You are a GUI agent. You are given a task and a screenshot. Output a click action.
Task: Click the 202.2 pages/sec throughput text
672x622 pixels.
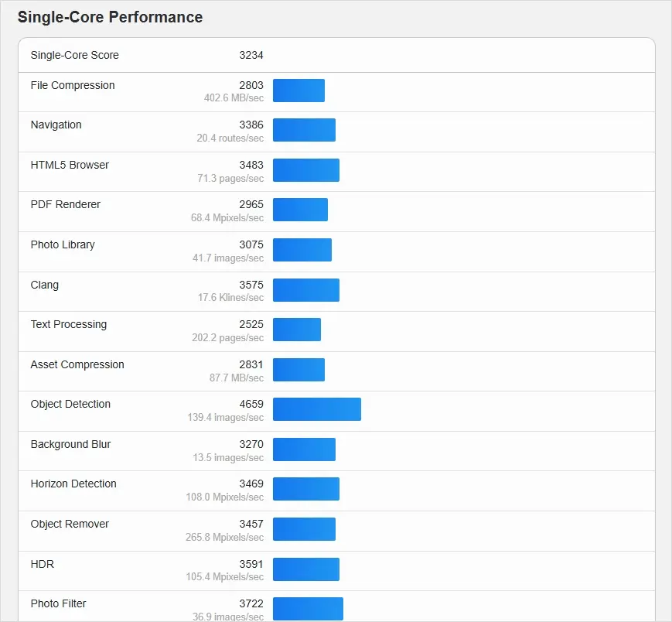227,338
